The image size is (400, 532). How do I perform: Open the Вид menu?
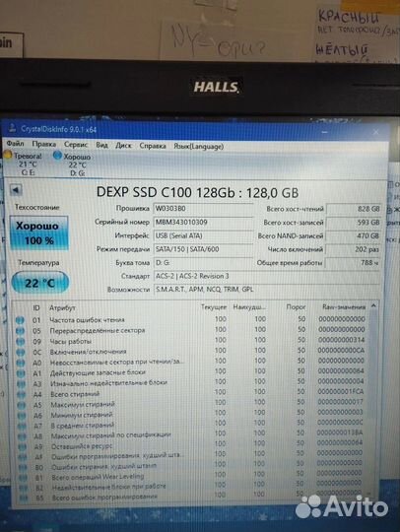(x=101, y=145)
